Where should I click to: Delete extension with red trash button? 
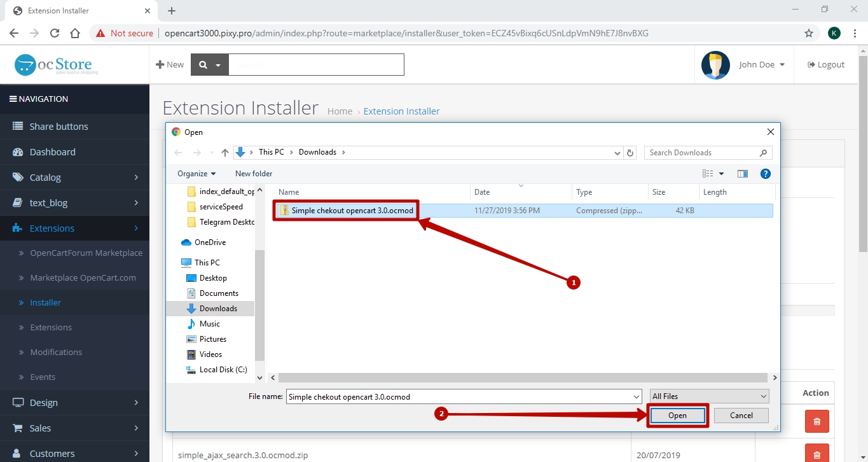[x=816, y=421]
